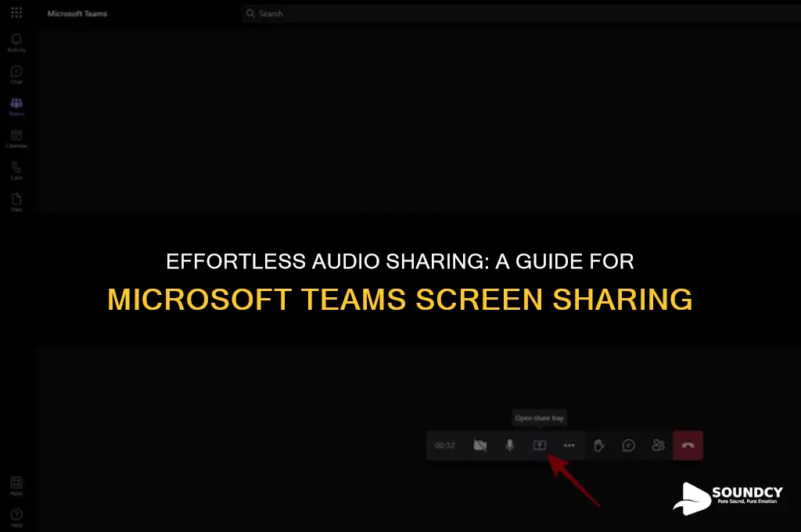Image resolution: width=801 pixels, height=532 pixels.
Task: Show the meeting conversation chat
Action: [628, 445]
